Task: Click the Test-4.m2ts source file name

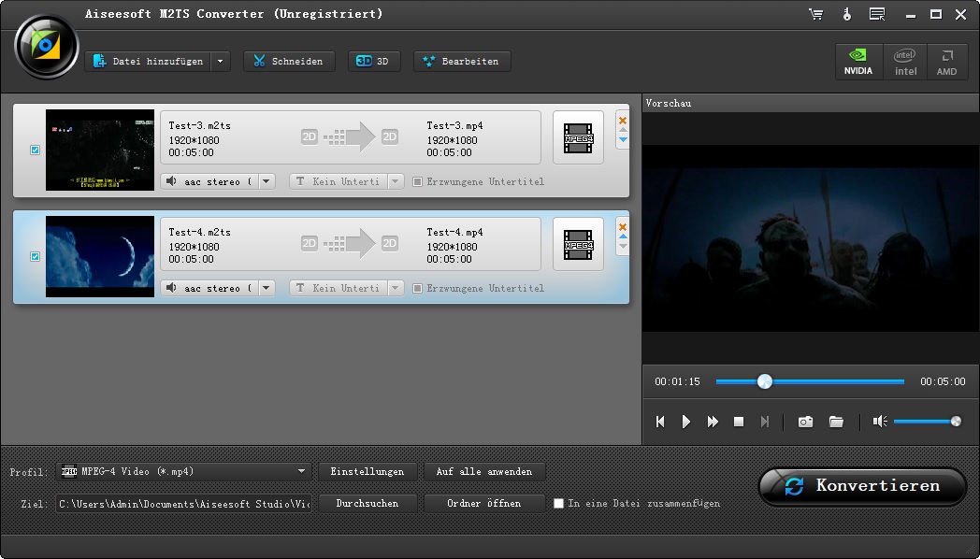Action: coord(199,233)
